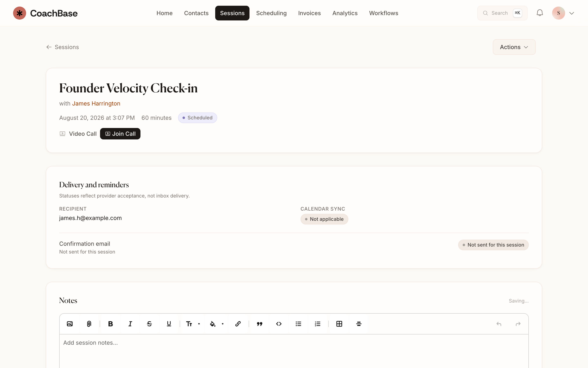The height and width of the screenshot is (368, 588).
Task: Open the Workflows tab
Action: [x=384, y=13]
